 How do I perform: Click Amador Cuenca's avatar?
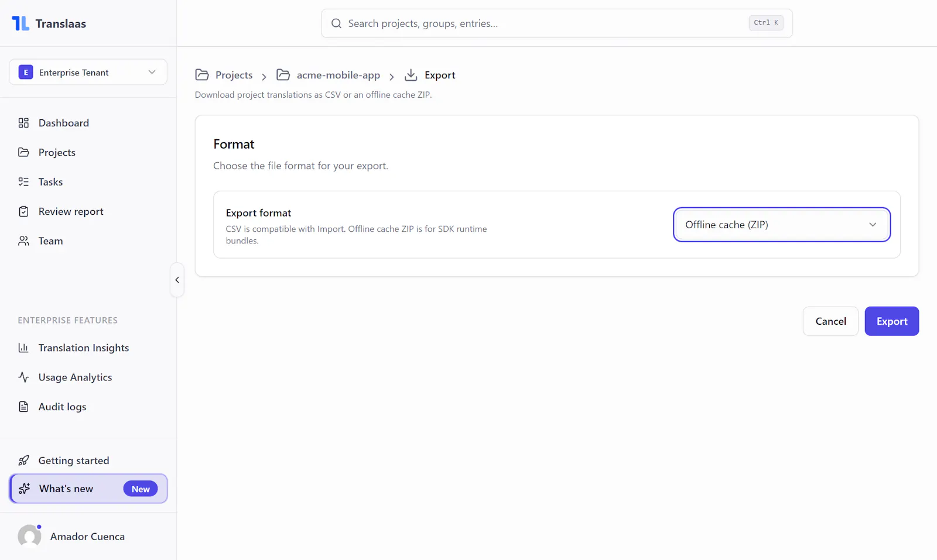click(29, 536)
